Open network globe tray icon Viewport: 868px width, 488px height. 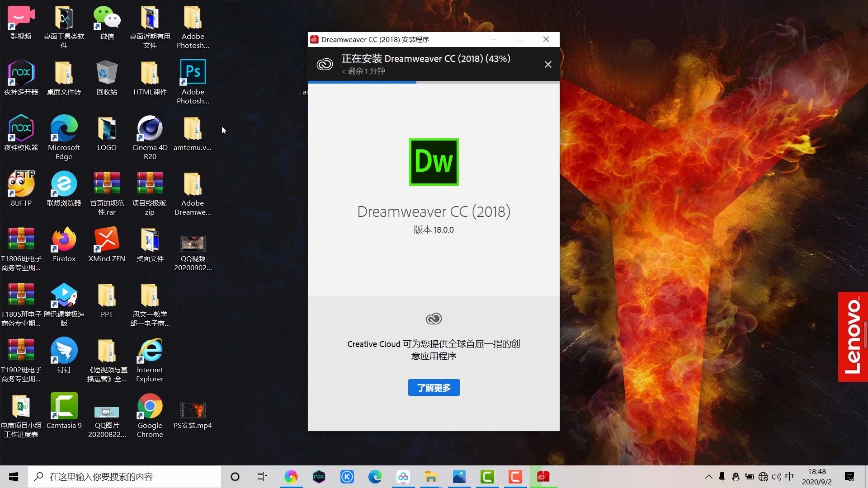tap(763, 477)
